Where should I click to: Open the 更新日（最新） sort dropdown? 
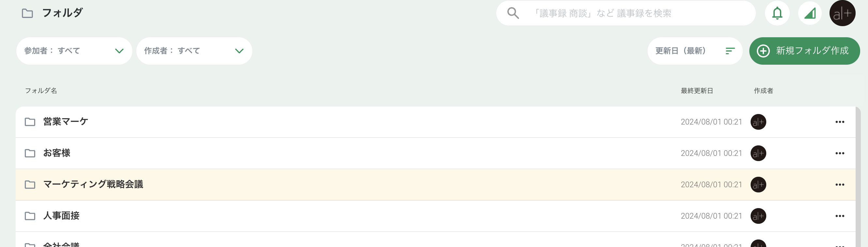coord(695,51)
